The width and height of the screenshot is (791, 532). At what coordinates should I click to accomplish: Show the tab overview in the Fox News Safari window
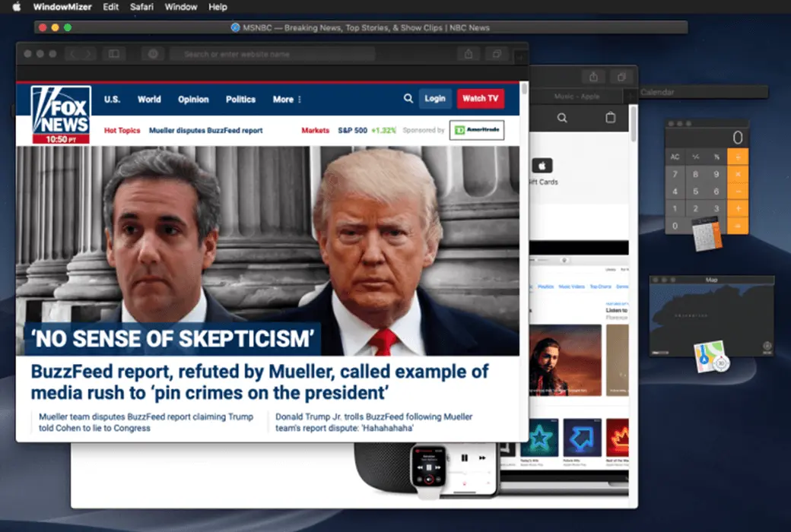[497, 54]
